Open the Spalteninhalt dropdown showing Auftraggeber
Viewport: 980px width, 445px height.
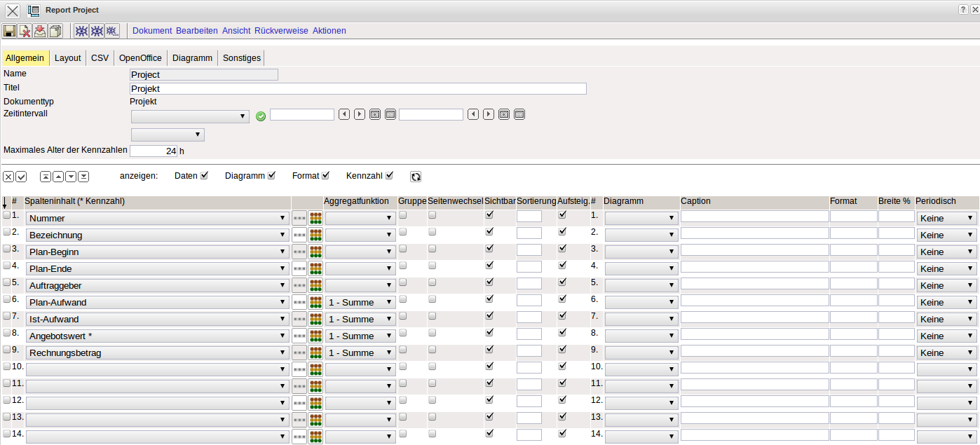157,286
